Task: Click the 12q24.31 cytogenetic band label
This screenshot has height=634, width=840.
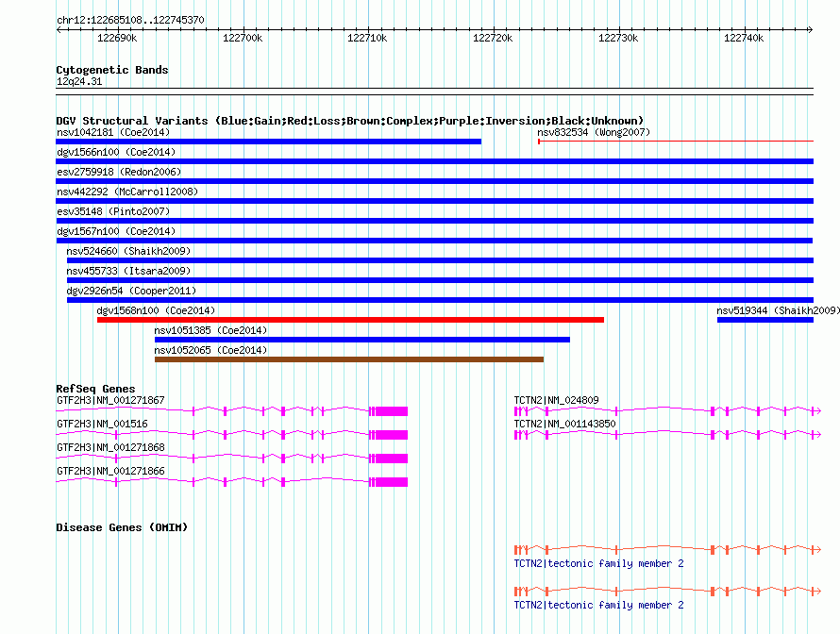Action: [x=79, y=81]
